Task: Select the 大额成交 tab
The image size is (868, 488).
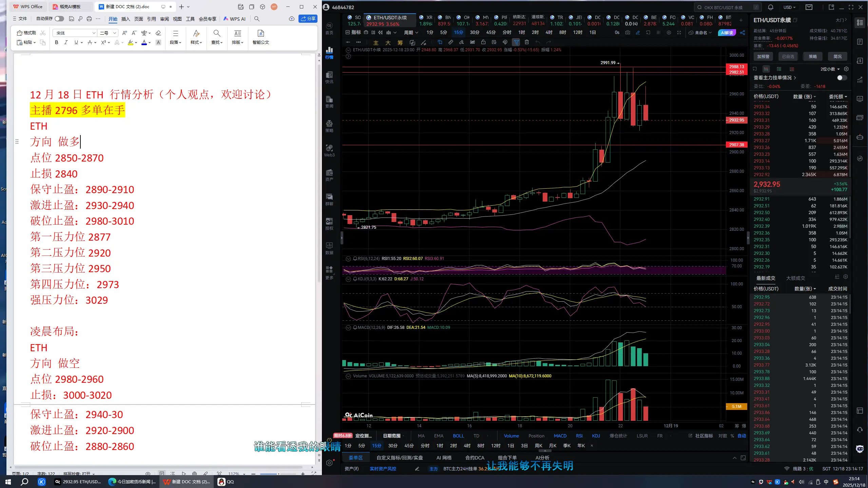Action: [795, 278]
